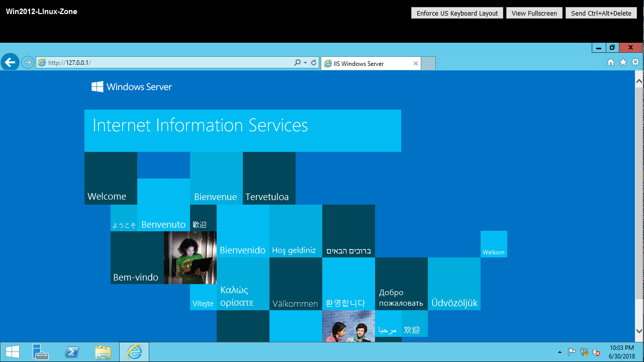Click the Windows Start button
Viewport: 644px width, 362px height.
tap(13, 352)
